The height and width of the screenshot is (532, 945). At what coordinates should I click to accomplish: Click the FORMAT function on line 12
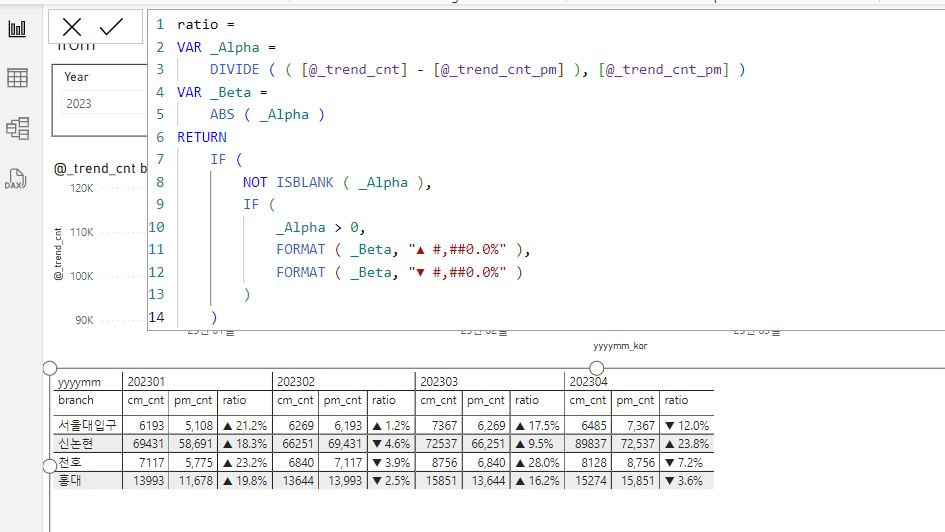(301, 272)
